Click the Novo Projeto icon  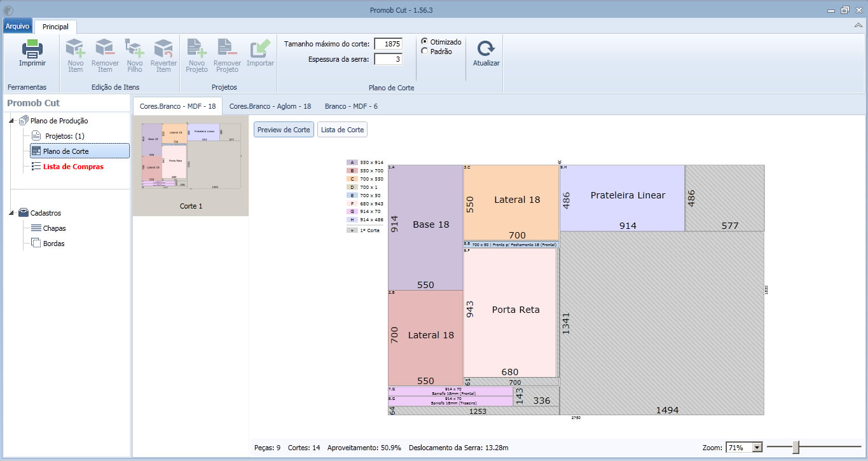(x=196, y=48)
